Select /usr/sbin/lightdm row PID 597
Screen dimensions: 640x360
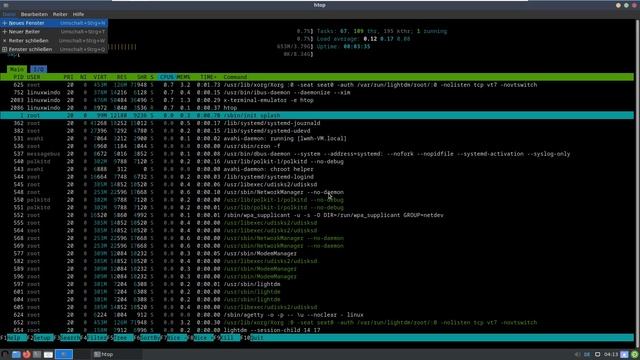(317, 284)
